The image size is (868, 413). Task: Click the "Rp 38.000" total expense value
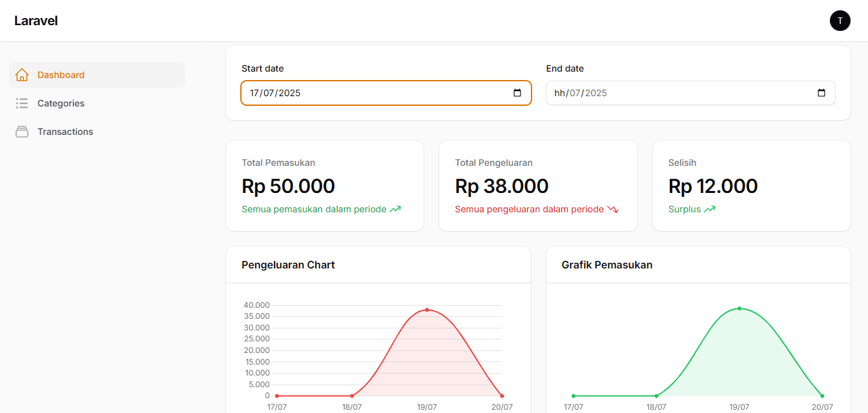point(502,186)
